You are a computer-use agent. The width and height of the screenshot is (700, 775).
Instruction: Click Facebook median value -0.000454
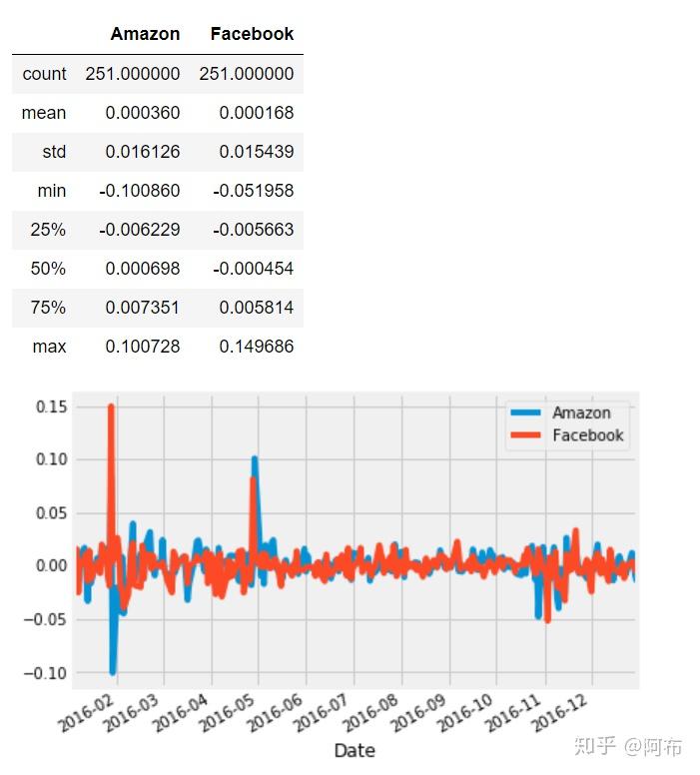253,269
